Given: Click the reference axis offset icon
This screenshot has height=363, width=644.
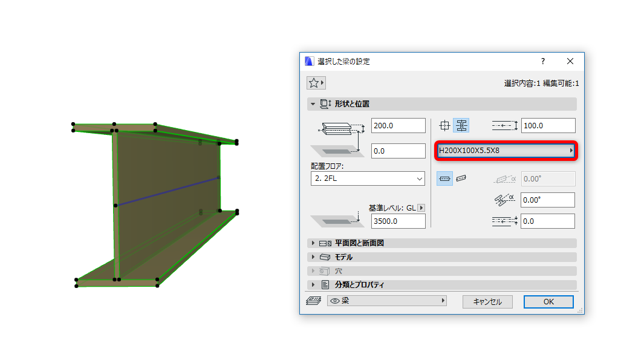Looking at the screenshot, I should tap(505, 221).
